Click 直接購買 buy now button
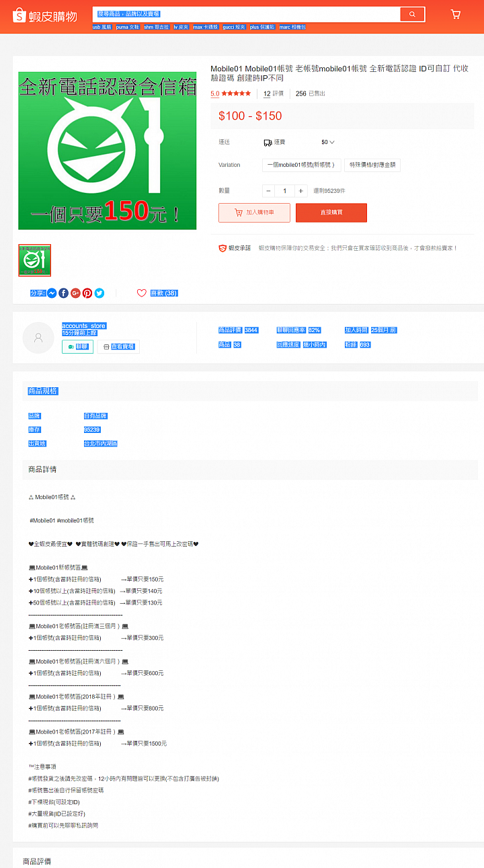Image resolution: width=484 pixels, height=868 pixels. 331,212
